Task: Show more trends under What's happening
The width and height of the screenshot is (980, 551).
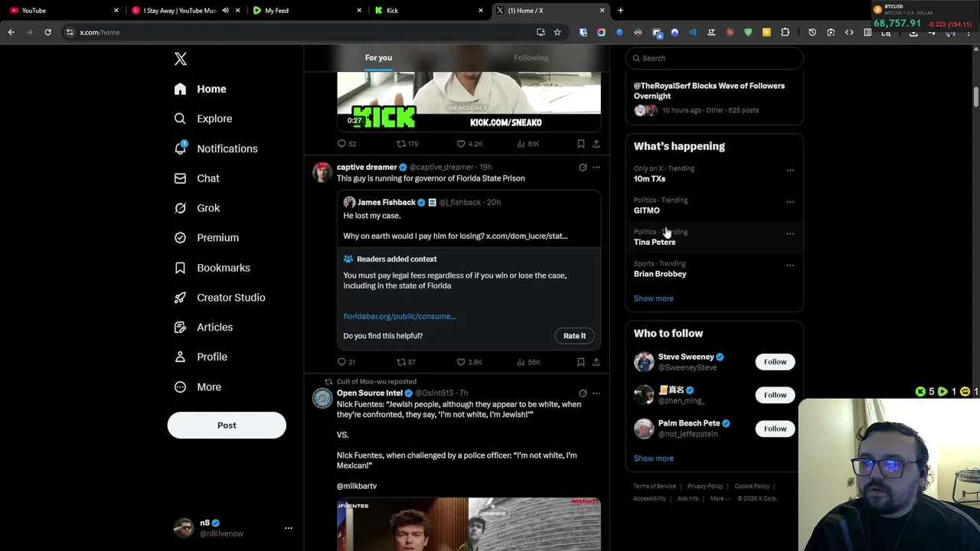Action: (x=654, y=298)
